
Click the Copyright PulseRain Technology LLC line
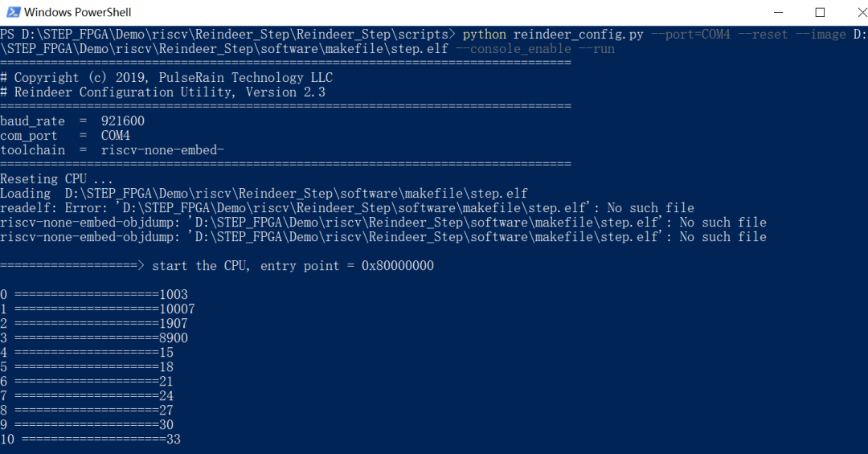166,77
